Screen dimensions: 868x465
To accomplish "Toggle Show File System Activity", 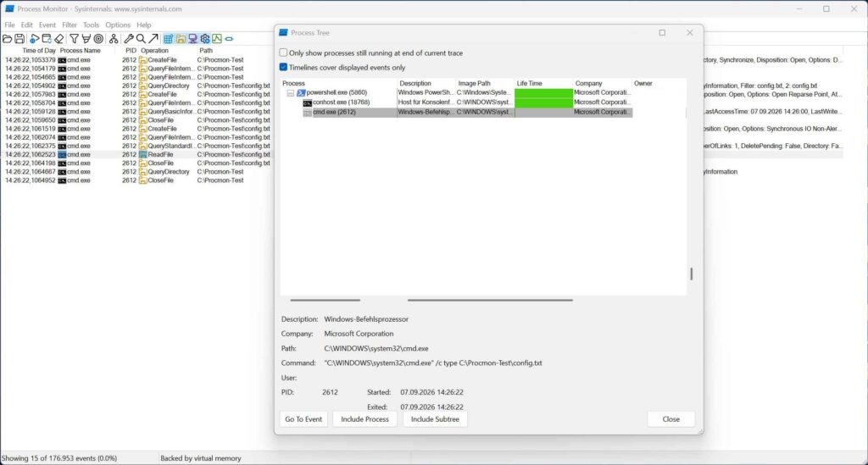I will 181,39.
